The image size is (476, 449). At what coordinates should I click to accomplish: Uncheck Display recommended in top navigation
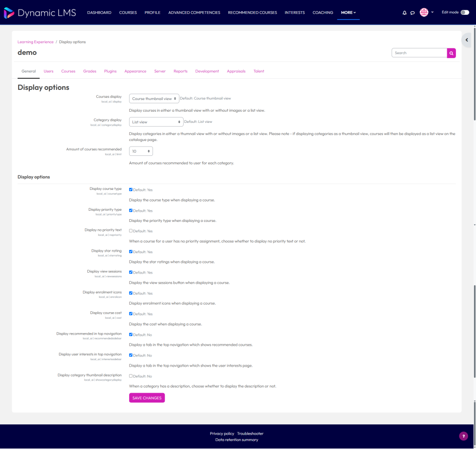click(131, 335)
